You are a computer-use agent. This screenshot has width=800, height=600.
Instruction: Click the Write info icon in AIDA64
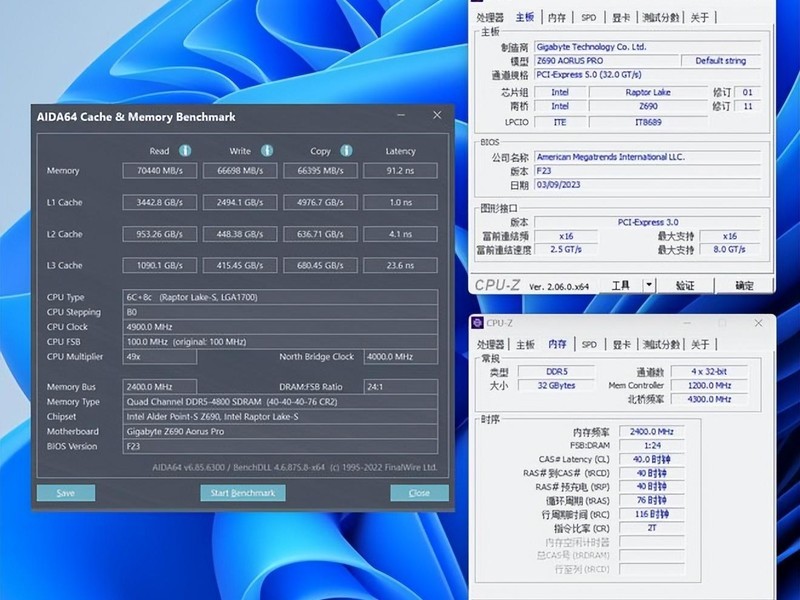coord(267,151)
